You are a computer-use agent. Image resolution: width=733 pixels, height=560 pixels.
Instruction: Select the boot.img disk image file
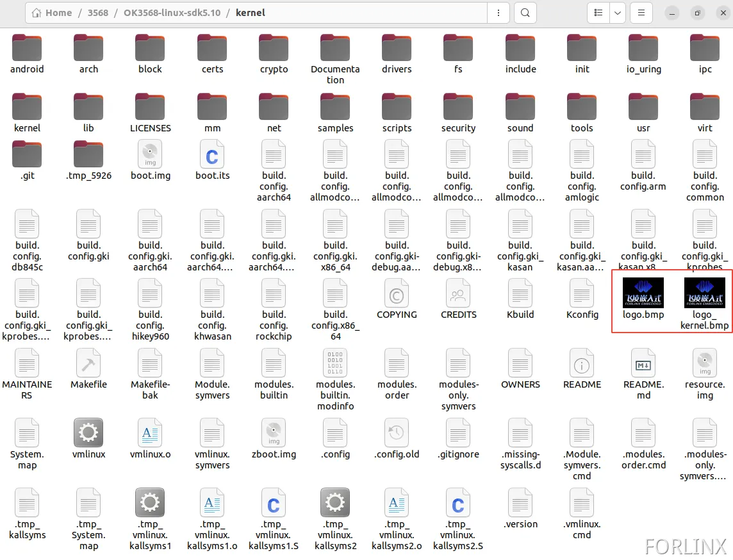pyautogui.click(x=150, y=154)
